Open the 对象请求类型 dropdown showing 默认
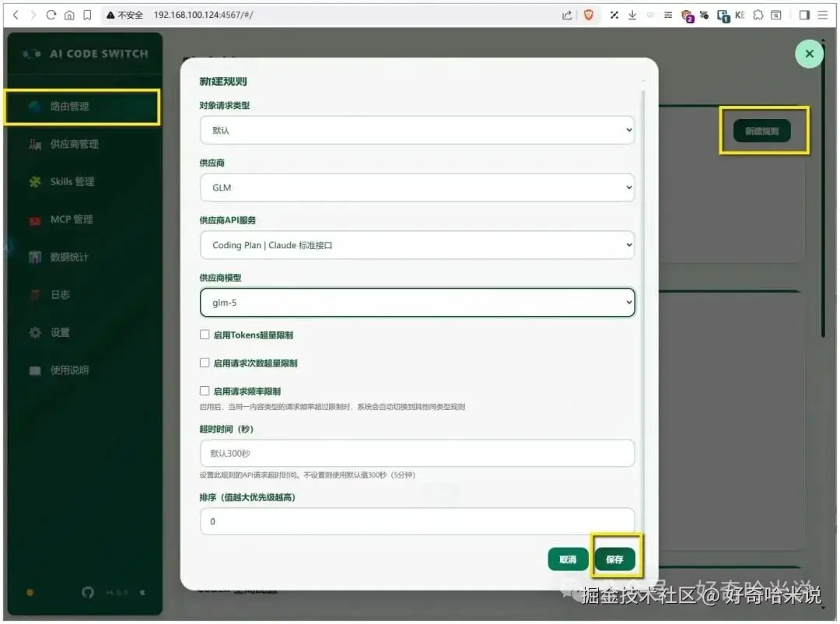 (x=418, y=130)
